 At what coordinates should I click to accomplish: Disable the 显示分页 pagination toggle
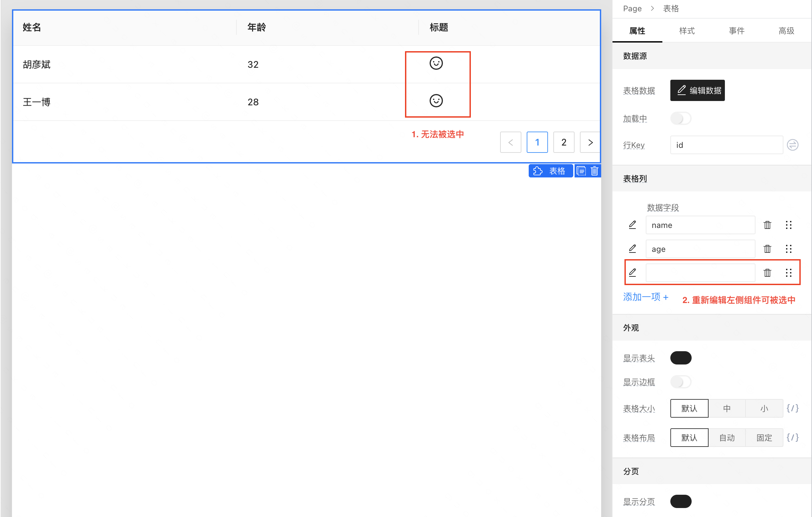point(681,501)
